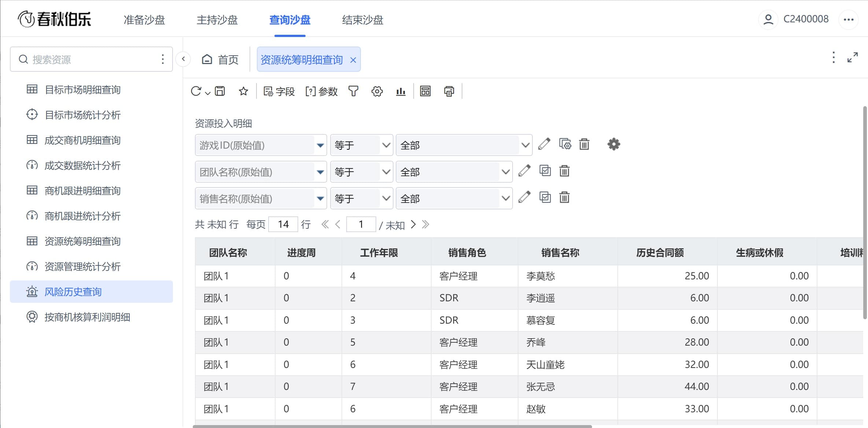Delete the 团队名称 filter row
This screenshot has width=868, height=428.
point(565,171)
